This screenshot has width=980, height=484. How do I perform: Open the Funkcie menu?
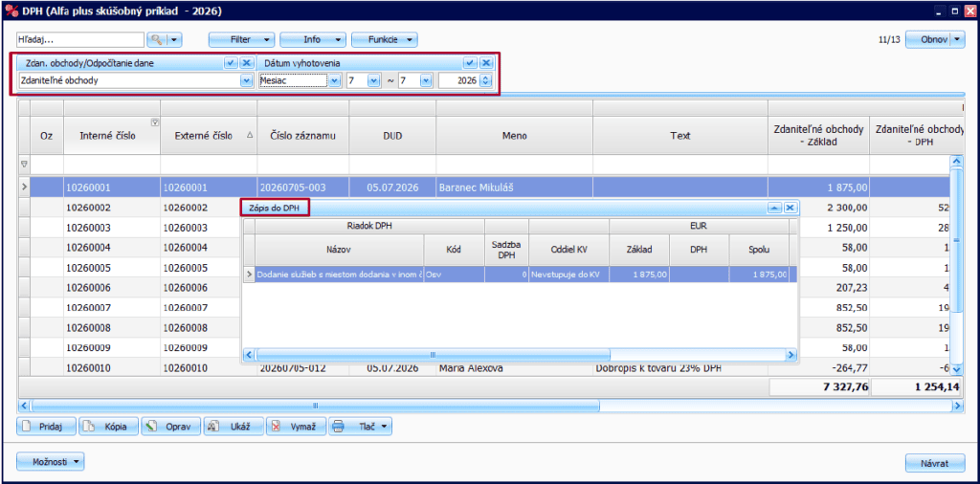385,39
